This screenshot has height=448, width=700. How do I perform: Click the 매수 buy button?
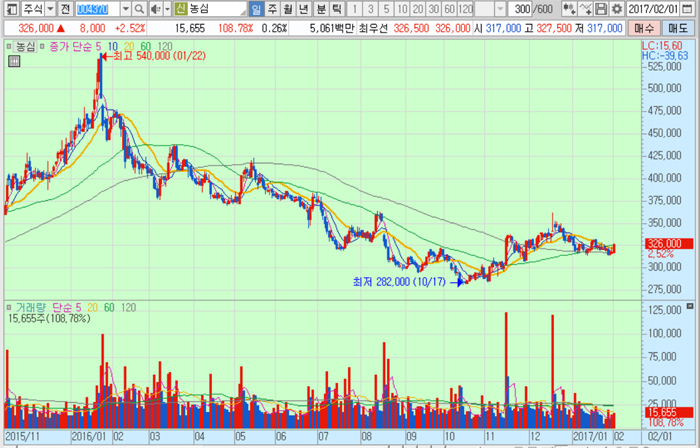point(644,28)
